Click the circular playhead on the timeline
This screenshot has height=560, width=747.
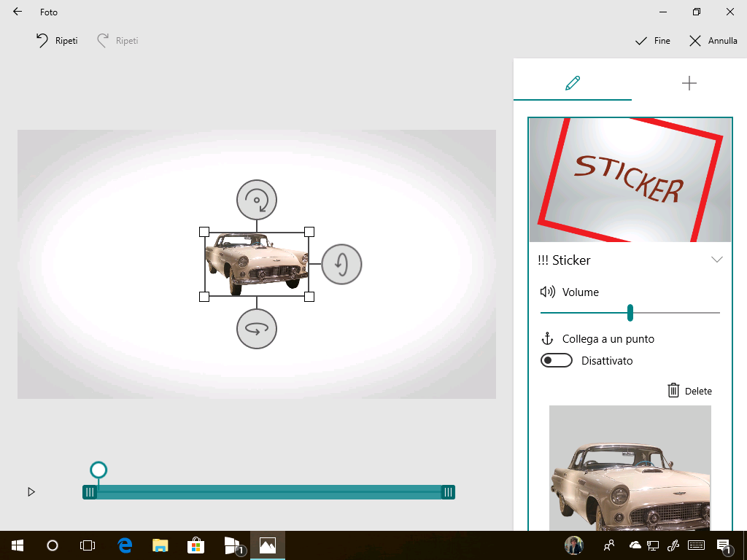click(98, 470)
